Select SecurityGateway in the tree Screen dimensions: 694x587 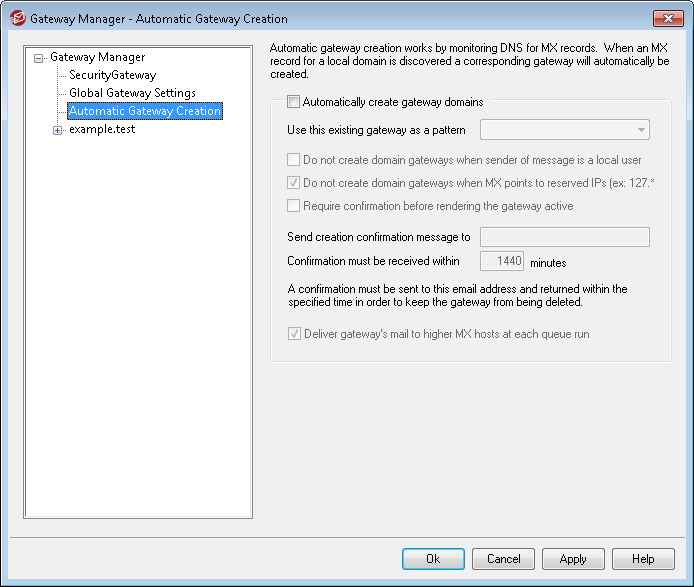[x=112, y=75]
